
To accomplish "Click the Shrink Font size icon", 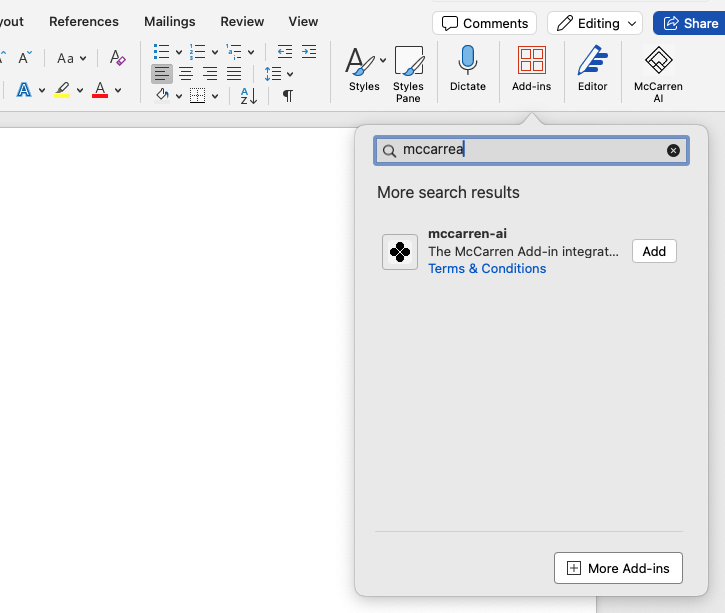I will 25,58.
